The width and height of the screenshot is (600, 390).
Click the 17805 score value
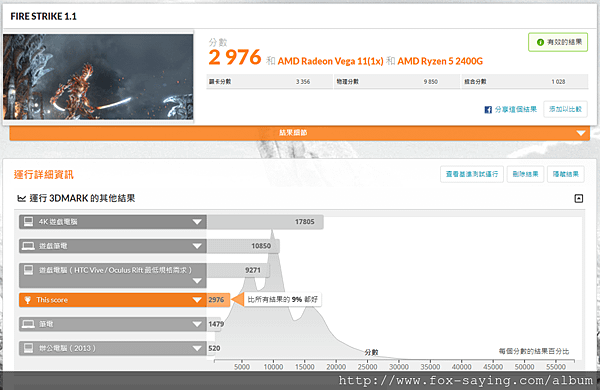(305, 222)
